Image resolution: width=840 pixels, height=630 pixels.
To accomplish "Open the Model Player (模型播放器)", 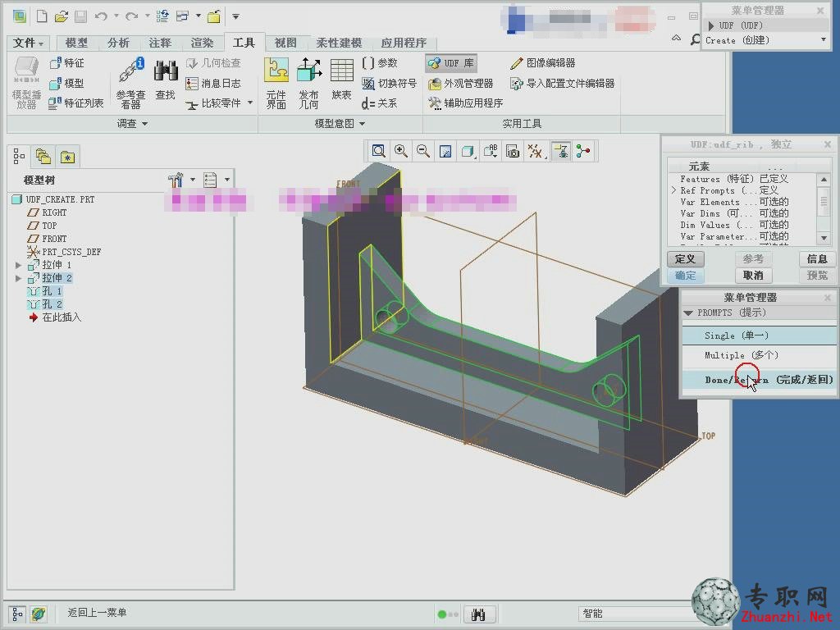I will click(x=26, y=84).
